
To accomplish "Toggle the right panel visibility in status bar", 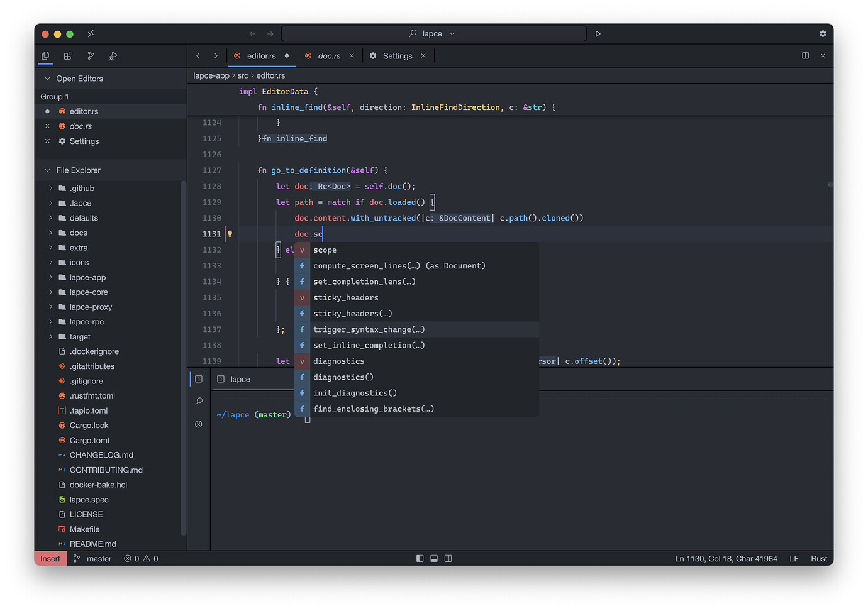I will coord(448,559).
